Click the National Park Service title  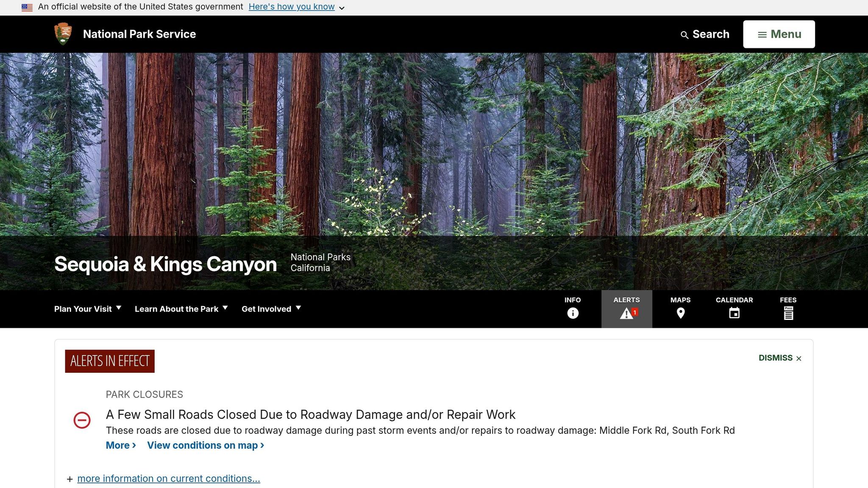139,34
